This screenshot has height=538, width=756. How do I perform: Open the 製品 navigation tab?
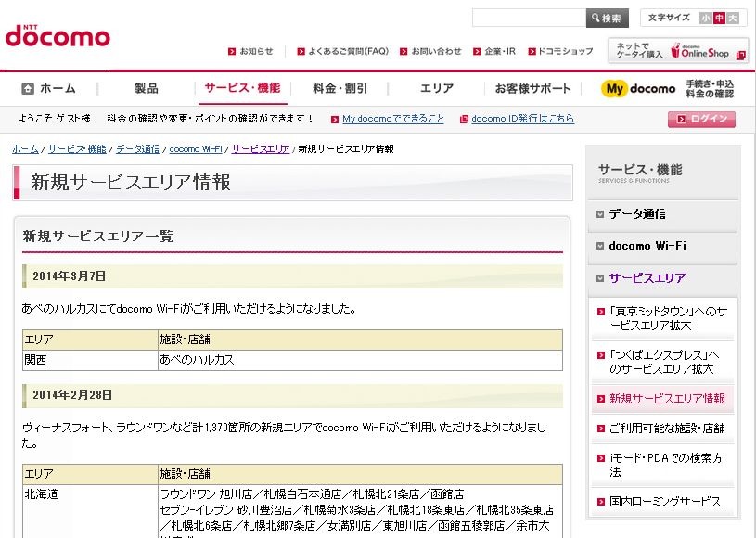point(146,88)
